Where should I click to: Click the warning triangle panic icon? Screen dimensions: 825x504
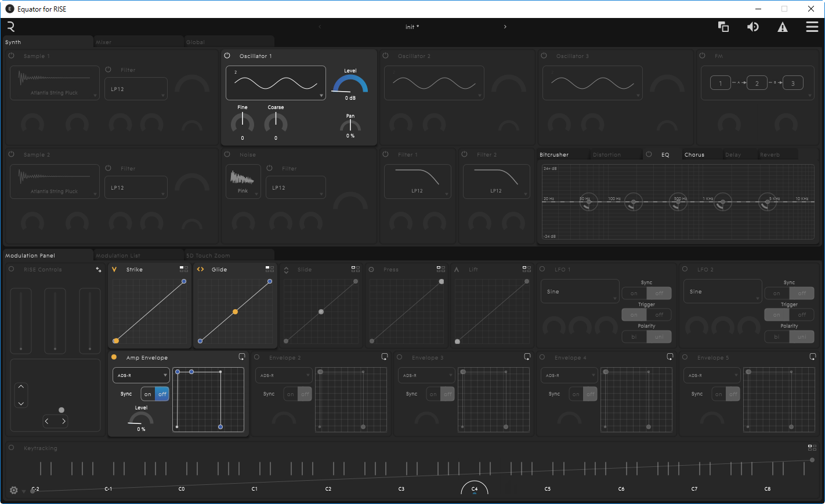pos(783,27)
